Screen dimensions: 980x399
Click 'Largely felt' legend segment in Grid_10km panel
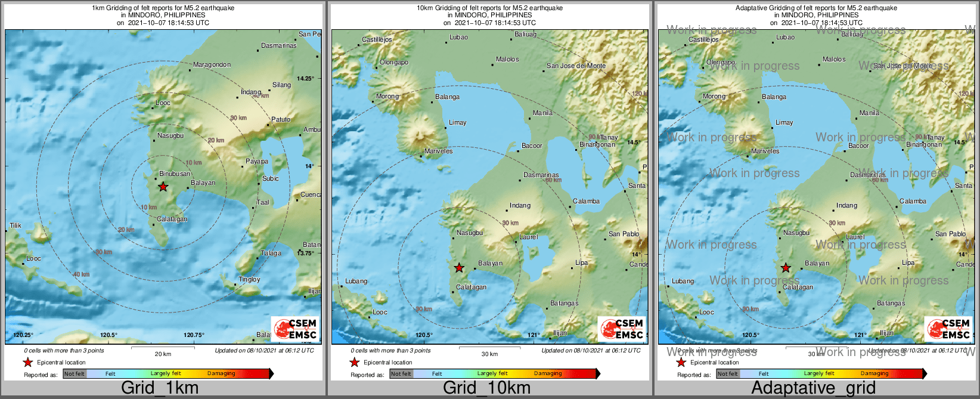point(492,373)
